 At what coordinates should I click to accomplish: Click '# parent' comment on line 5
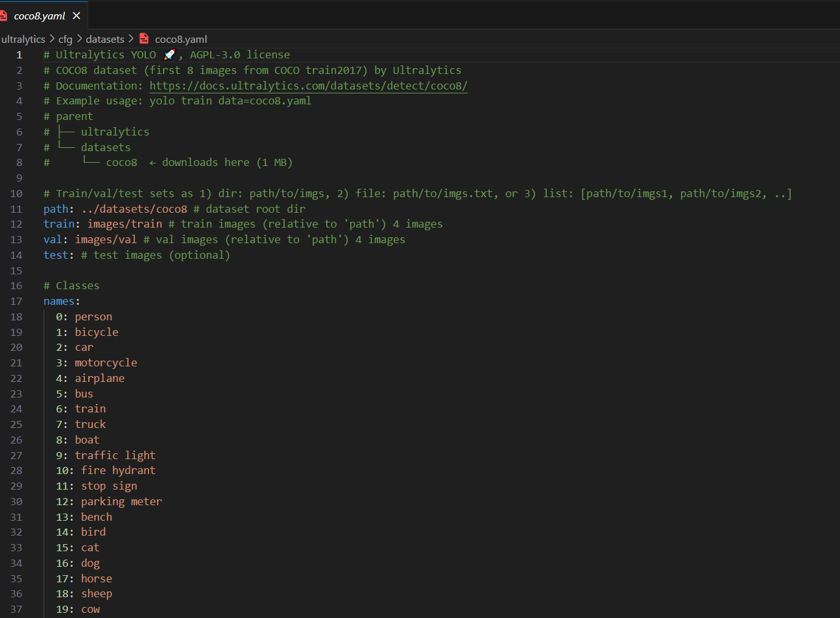(68, 117)
